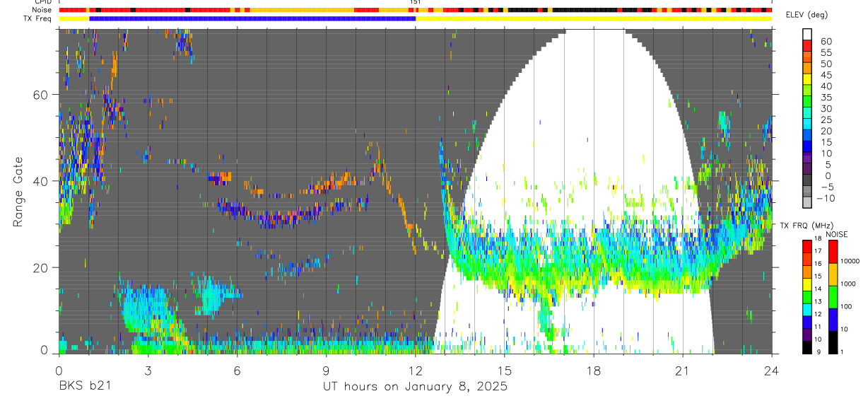Click the '35' label on the elevation colorbar
Viewport: 868px width, 401px height.
[x=826, y=97]
